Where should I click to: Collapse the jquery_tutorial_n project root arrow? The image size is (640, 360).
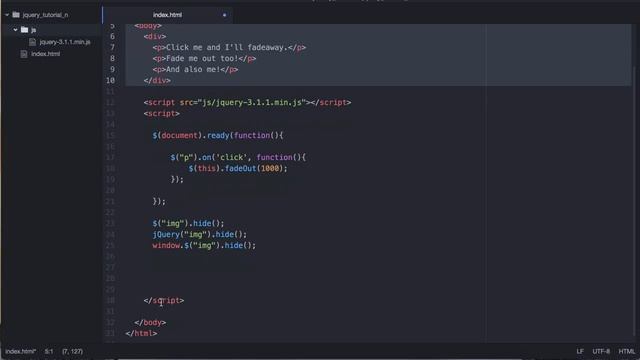[7, 15]
